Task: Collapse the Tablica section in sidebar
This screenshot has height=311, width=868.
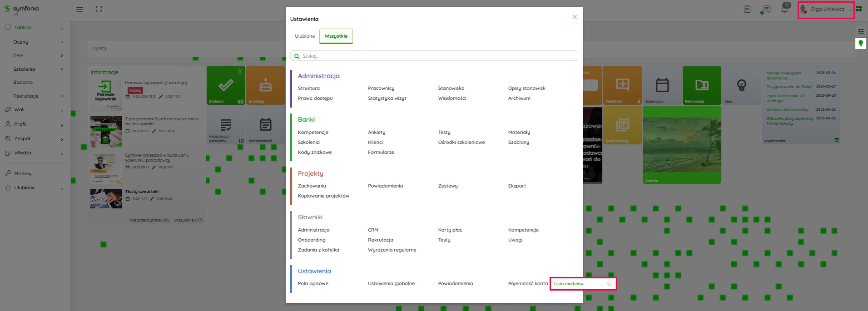Action: (62, 28)
